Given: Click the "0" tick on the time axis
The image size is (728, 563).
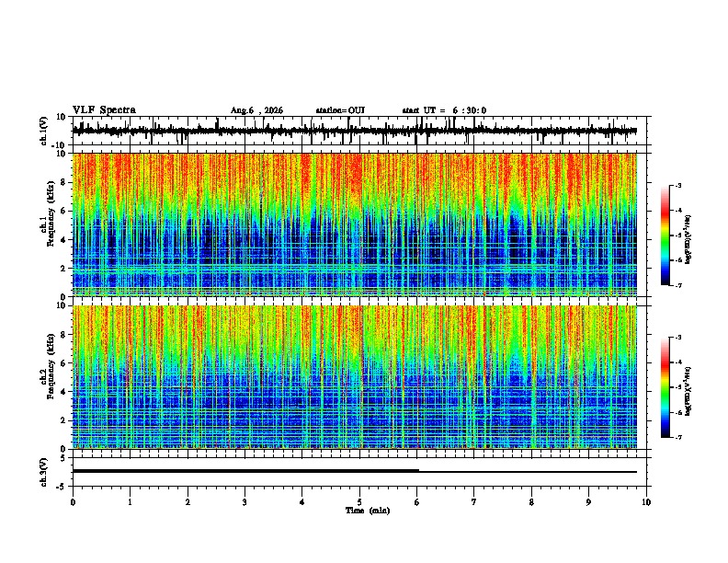Looking at the screenshot, I should pos(73,502).
